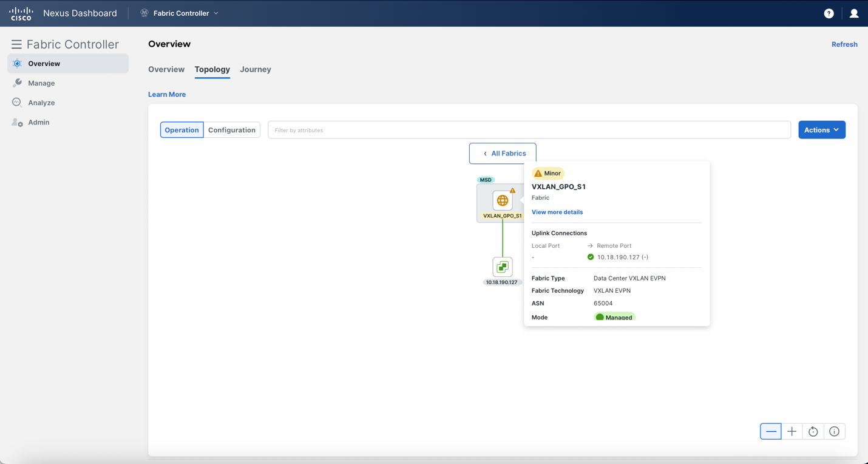Click the Nexus Dashboard title
868x464 pixels.
(x=80, y=13)
